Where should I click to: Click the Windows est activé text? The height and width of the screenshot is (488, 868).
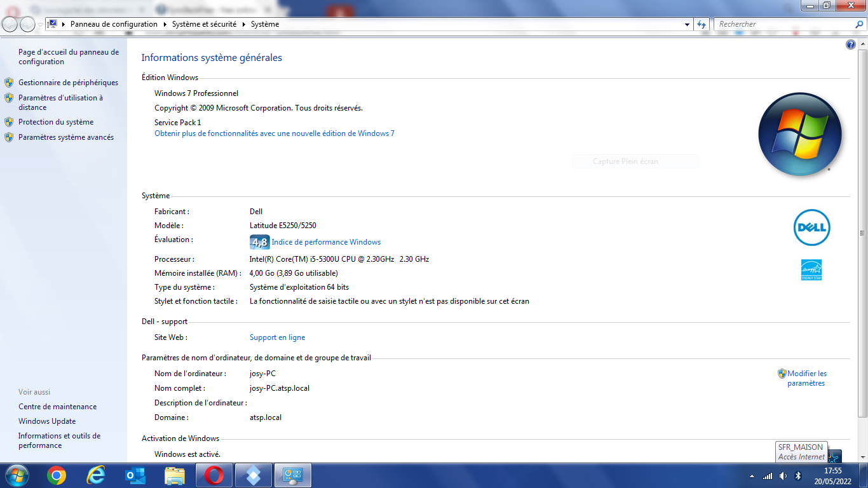coord(187,454)
